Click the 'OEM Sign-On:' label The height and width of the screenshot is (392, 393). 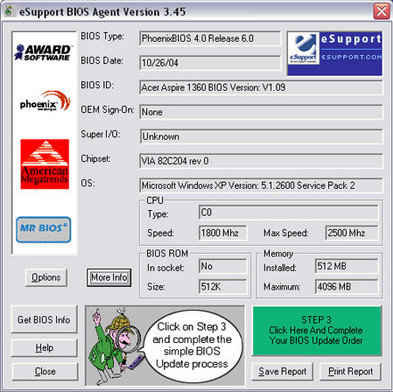tap(107, 110)
